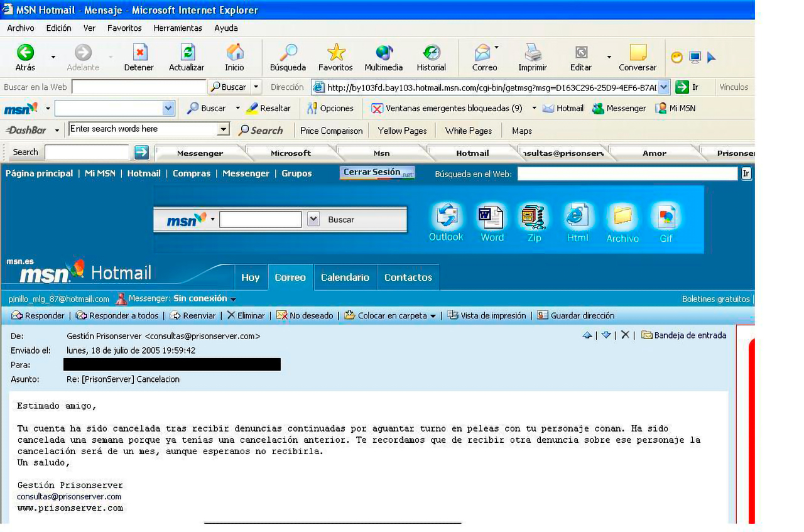
Task: Go back with the Atrás button
Action: (25, 58)
